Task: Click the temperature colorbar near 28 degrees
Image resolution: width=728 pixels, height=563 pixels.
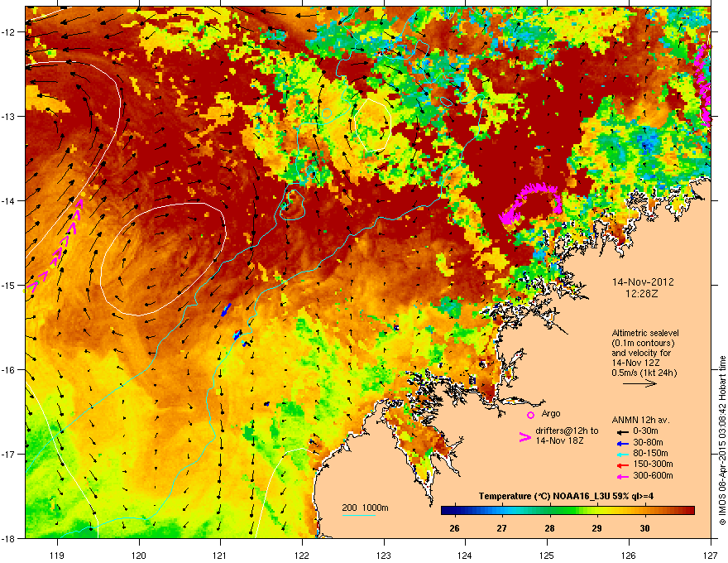Action: 549,511
